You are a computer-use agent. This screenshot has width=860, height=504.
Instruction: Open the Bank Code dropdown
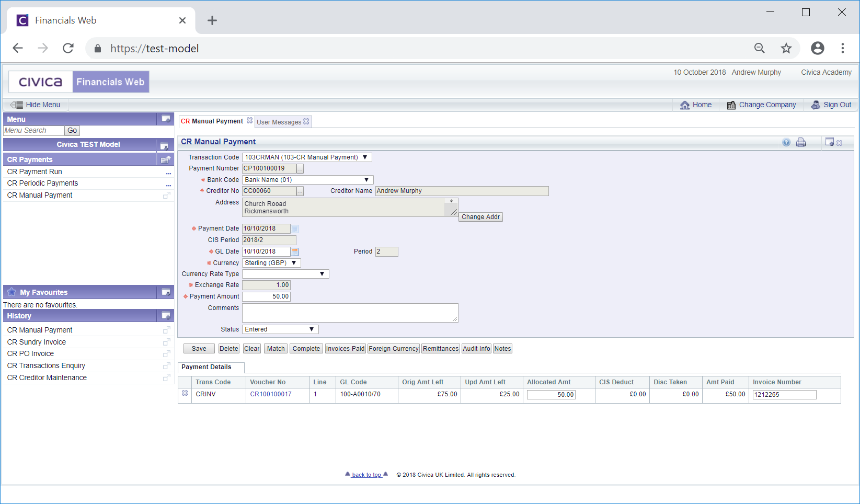coord(308,180)
